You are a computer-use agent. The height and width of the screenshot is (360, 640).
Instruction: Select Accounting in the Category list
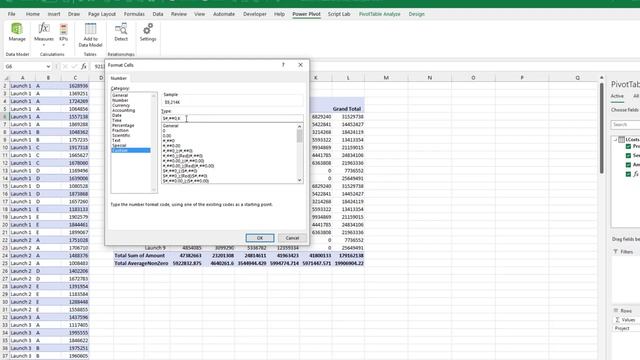(123, 110)
